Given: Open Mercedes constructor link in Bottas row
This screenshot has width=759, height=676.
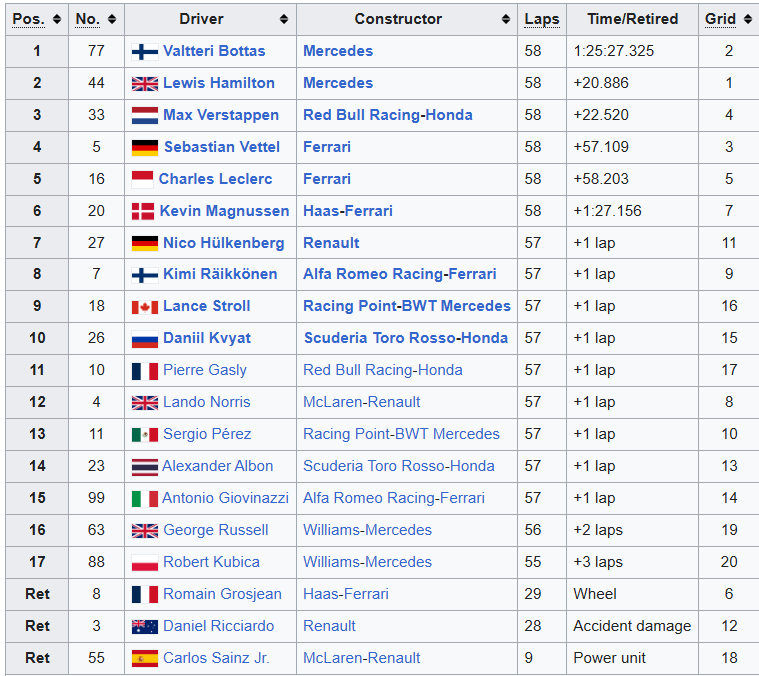Looking at the screenshot, I should 338,51.
